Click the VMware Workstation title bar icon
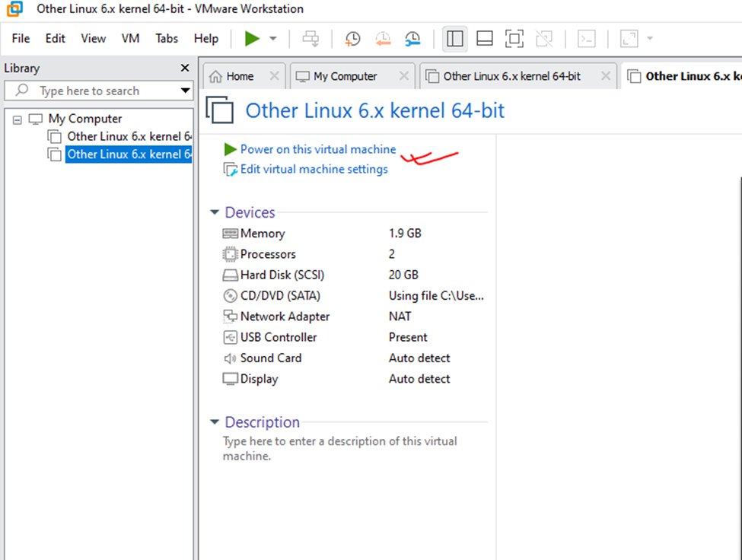 point(14,8)
